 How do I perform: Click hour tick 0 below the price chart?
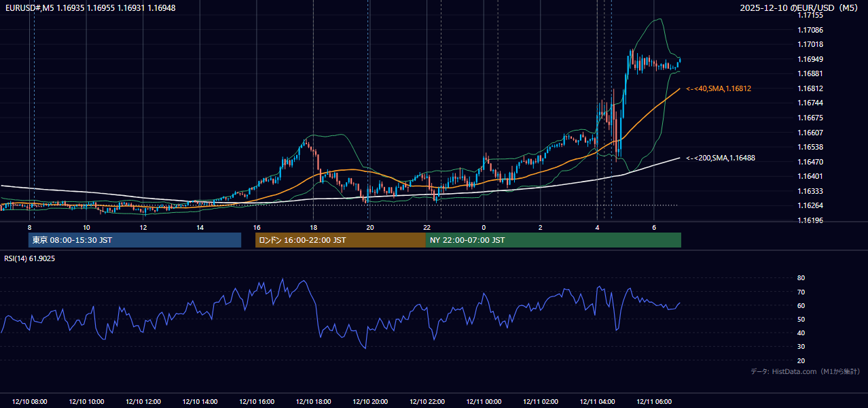click(484, 227)
